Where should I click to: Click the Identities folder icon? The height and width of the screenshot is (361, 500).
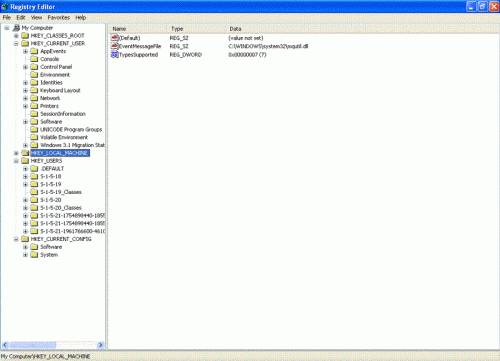pyautogui.click(x=34, y=82)
